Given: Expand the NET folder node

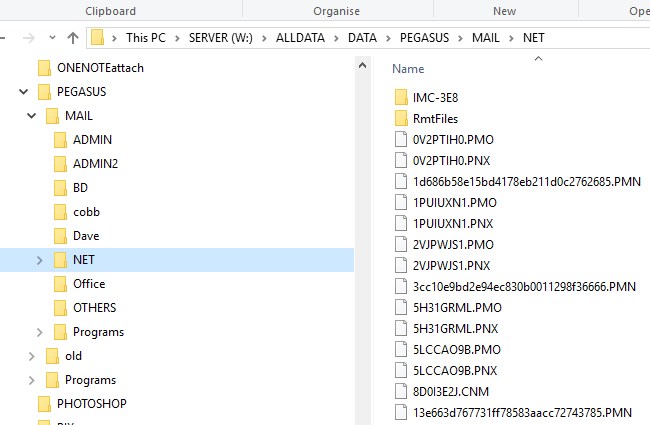Looking at the screenshot, I should pos(39,260).
